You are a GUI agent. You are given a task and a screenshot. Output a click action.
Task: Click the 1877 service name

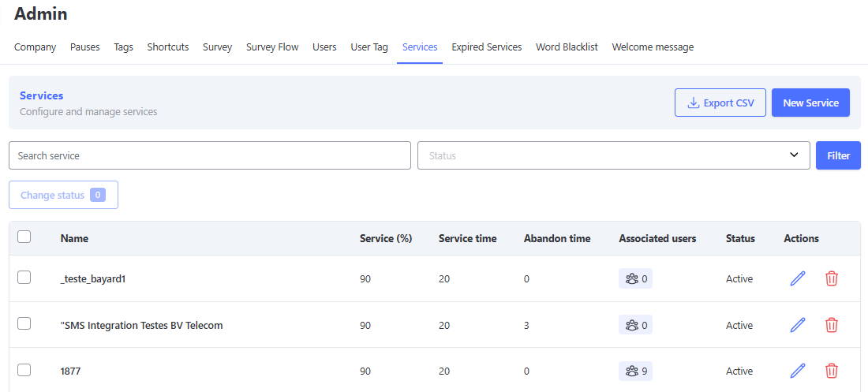coord(70,371)
